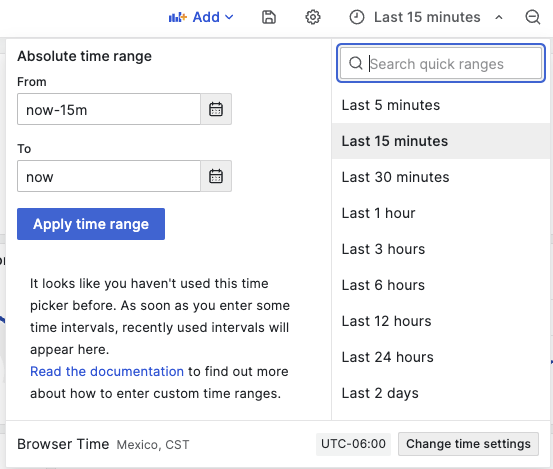Collapse the Last 15 minutes time picker
The height and width of the screenshot is (469, 553).
tap(499, 17)
